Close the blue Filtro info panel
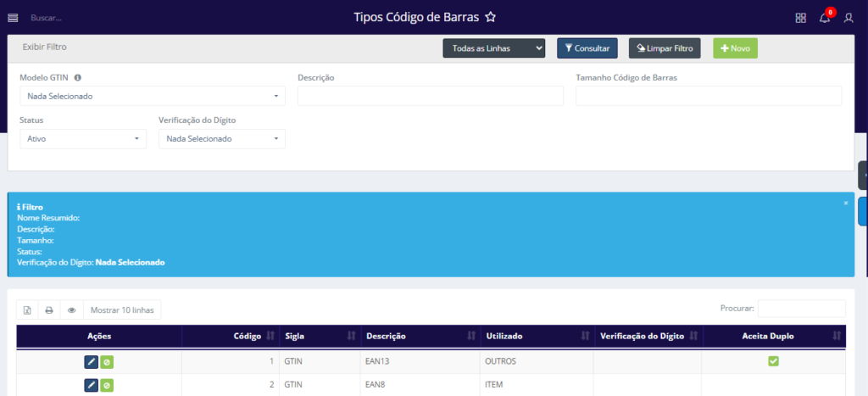 (x=845, y=203)
